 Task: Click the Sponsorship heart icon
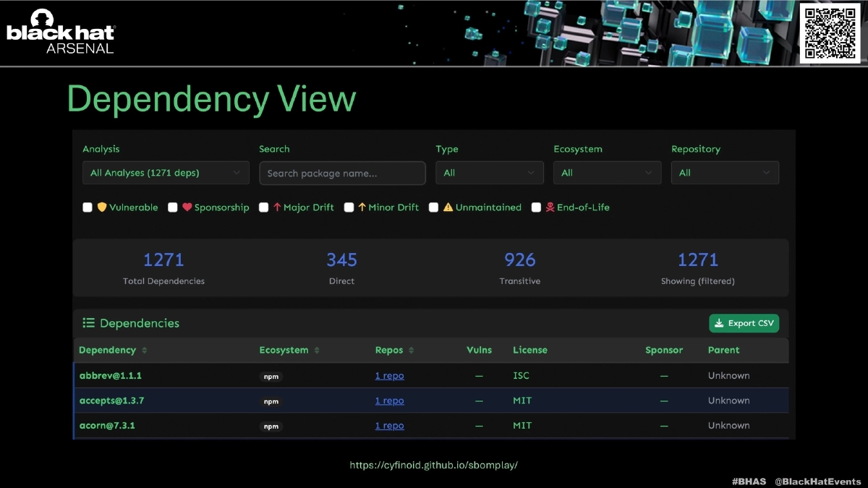pos(187,207)
